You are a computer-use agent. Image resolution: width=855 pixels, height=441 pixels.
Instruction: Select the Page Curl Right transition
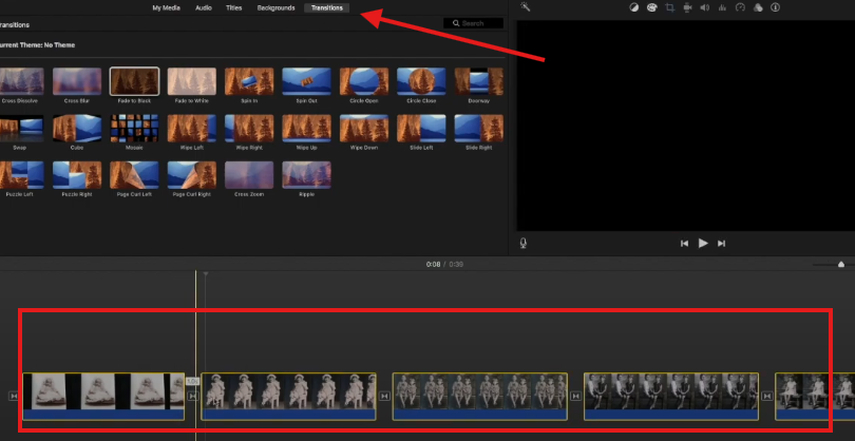click(192, 175)
